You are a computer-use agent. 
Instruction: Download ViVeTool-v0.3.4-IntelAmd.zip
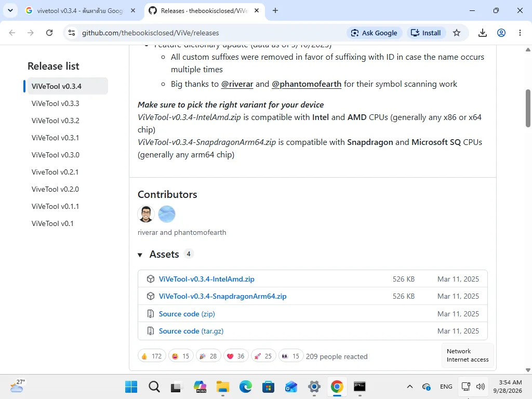(206, 279)
